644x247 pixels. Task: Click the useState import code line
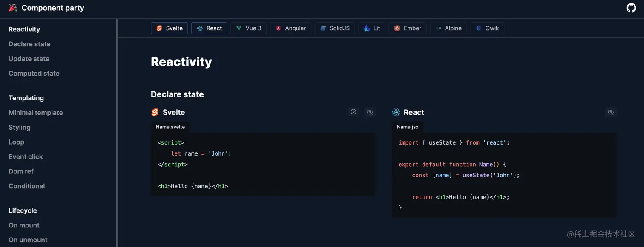coord(454,142)
